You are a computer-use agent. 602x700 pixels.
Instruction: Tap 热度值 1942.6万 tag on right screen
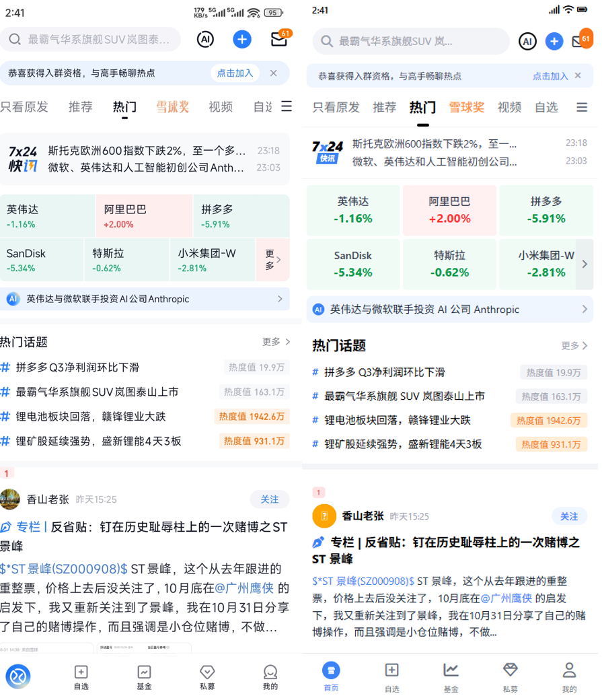coord(548,420)
